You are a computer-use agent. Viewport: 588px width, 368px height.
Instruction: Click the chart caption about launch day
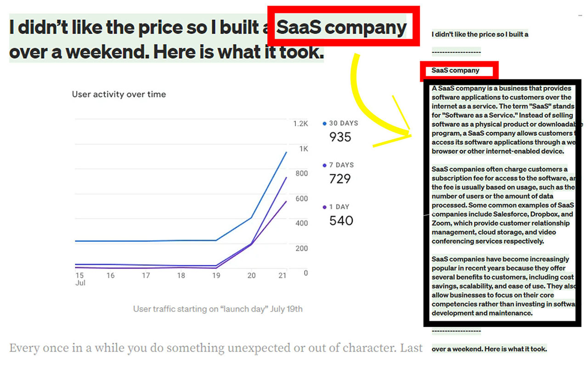pyautogui.click(x=218, y=309)
